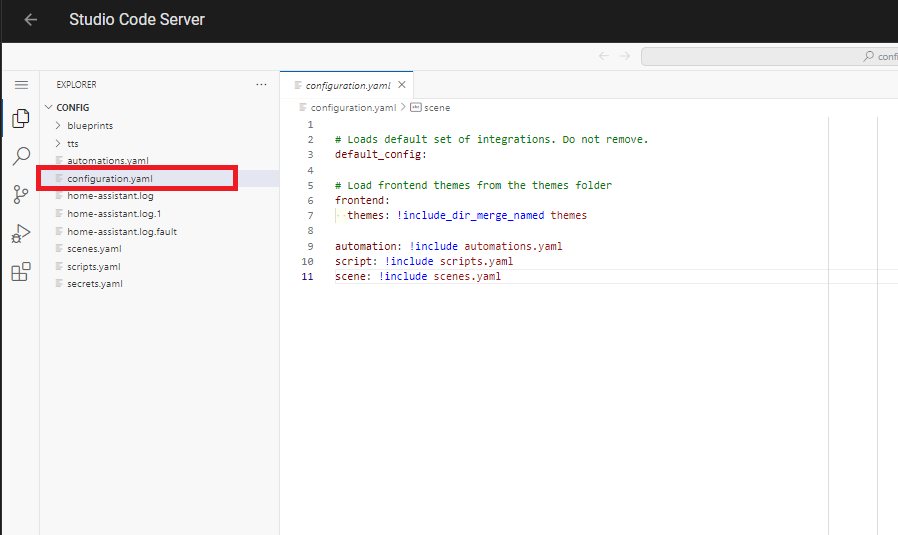898x535 pixels.
Task: Click the 'Loads default set of integrations' comment
Action: coord(491,139)
